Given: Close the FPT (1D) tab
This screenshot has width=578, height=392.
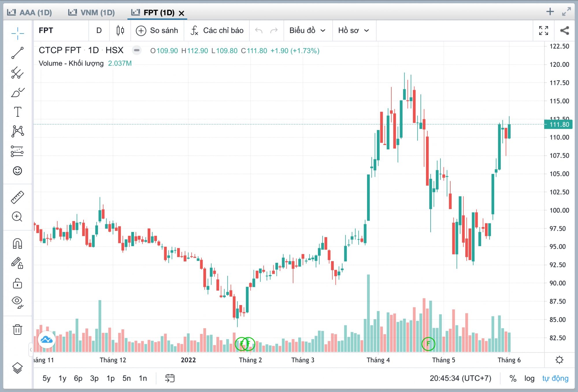Looking at the screenshot, I should coord(181,13).
